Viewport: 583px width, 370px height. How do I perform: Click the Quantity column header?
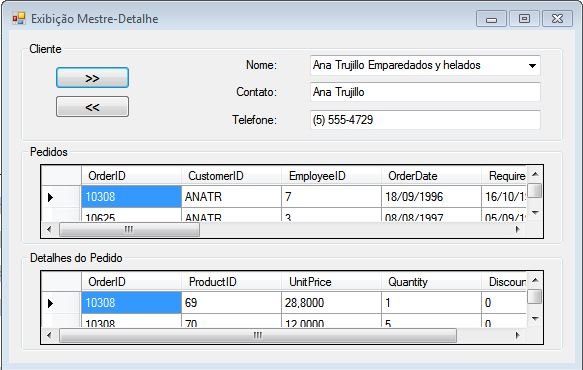[x=431, y=281]
